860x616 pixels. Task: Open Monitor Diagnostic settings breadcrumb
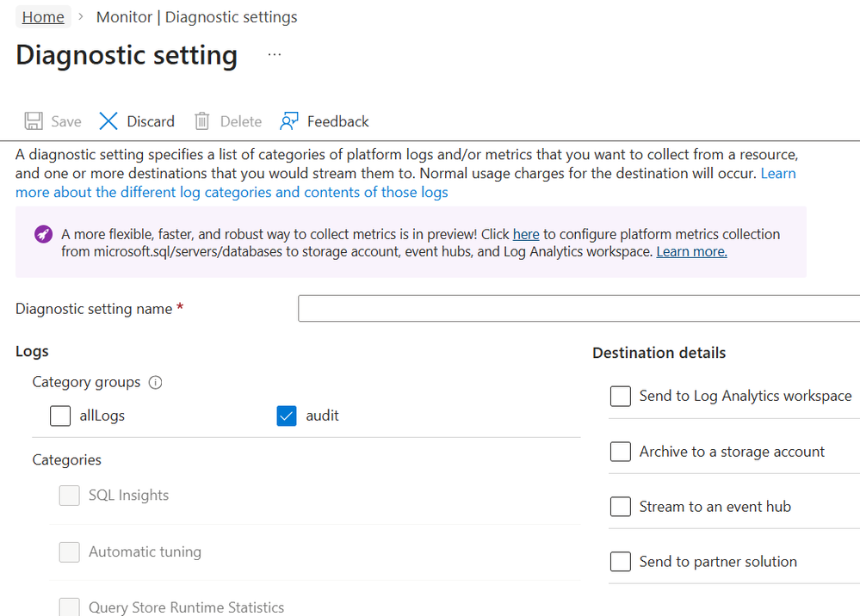[x=196, y=17]
